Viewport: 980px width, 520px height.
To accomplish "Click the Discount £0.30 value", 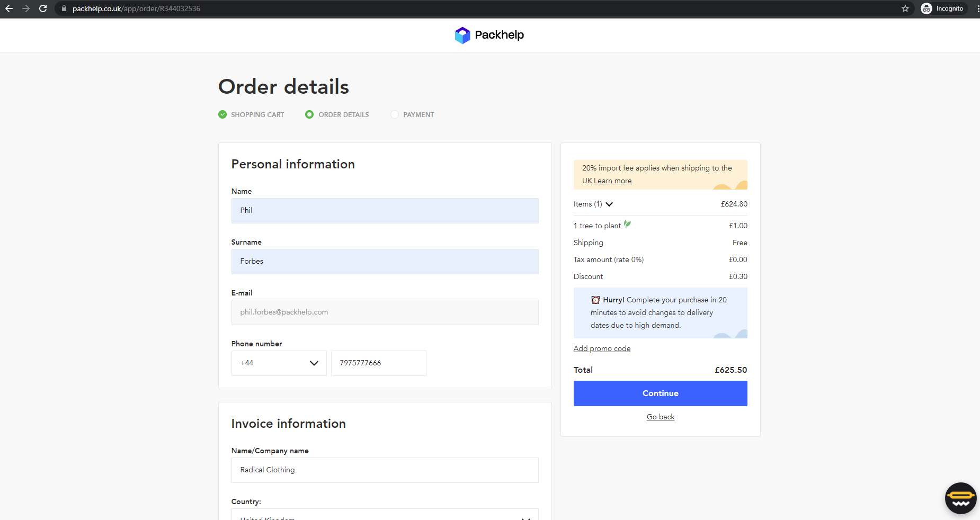I will [738, 277].
